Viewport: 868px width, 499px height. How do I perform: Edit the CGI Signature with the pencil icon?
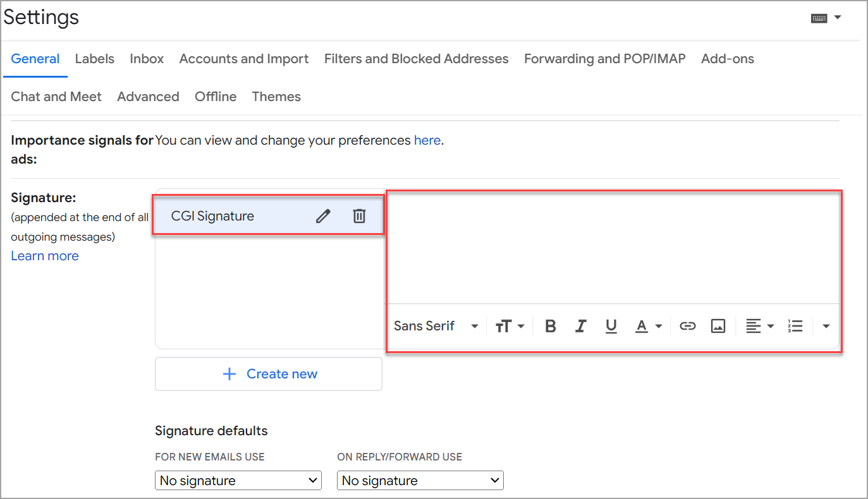323,215
